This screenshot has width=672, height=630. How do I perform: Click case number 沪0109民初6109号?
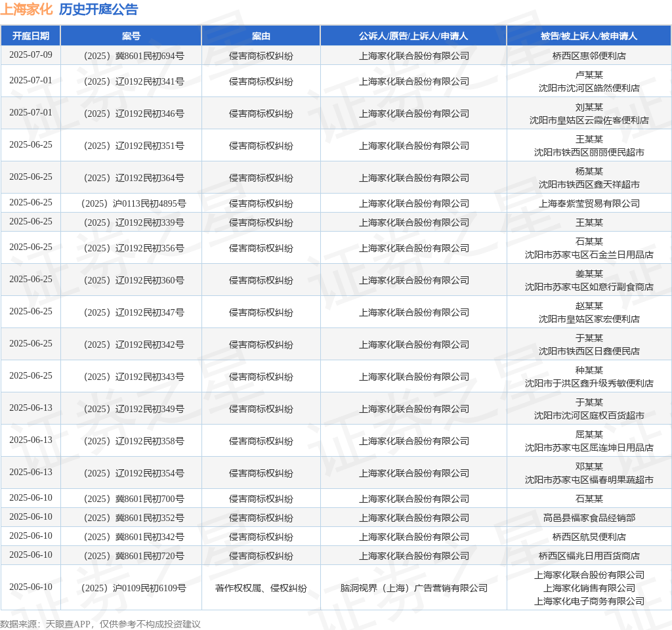[134, 588]
